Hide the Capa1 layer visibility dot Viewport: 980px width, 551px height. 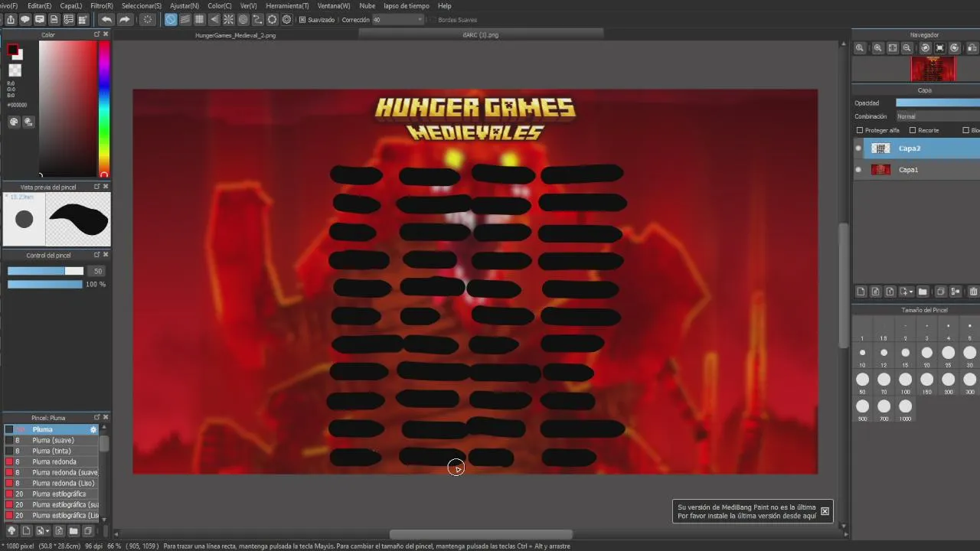click(x=858, y=170)
